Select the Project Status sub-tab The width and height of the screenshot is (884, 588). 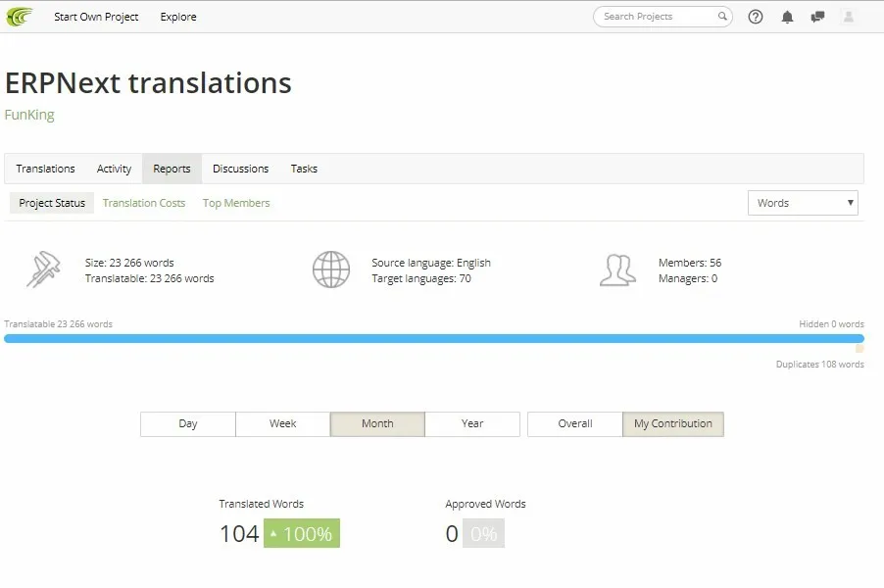click(x=52, y=203)
